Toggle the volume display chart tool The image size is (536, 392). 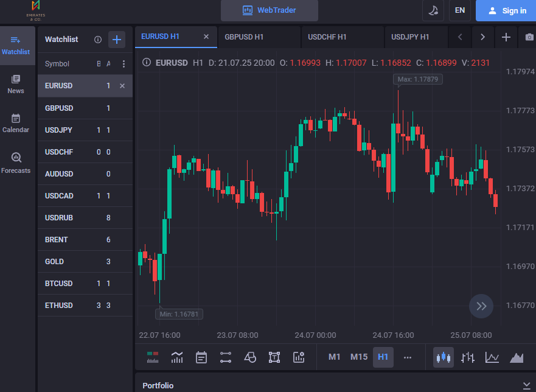pos(153,357)
